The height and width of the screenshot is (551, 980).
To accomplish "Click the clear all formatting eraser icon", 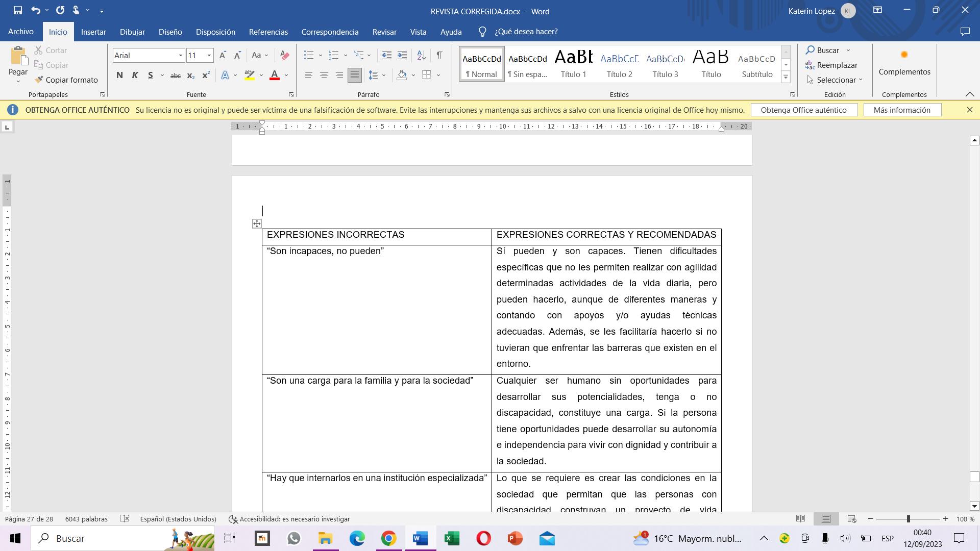I will (x=285, y=55).
